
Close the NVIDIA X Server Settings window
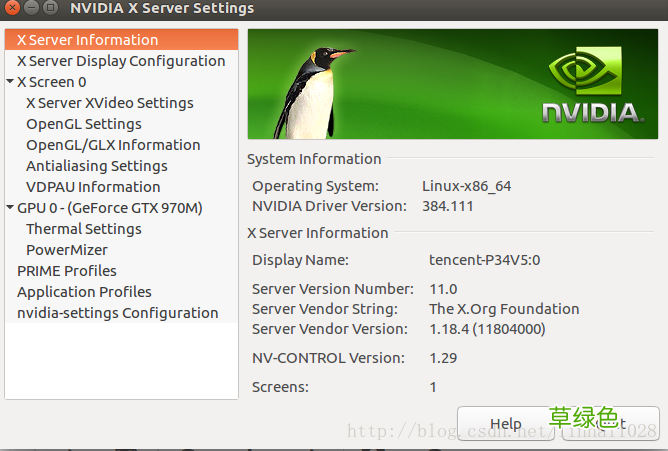pos(13,9)
